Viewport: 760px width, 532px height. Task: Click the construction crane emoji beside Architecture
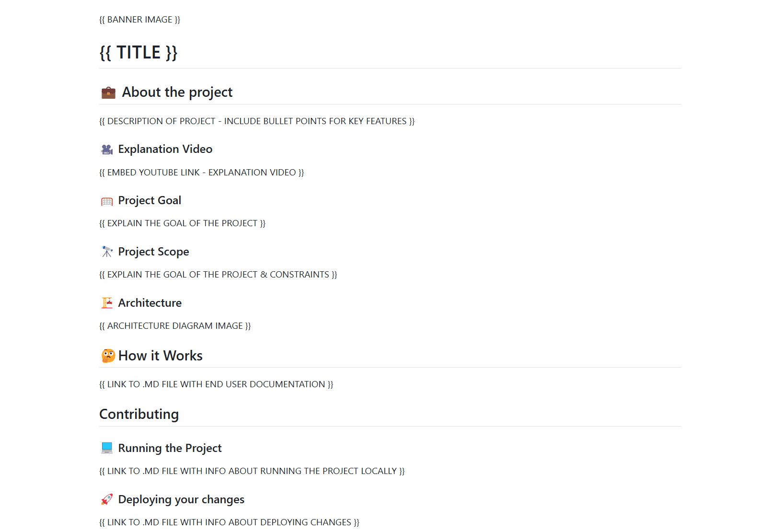point(107,303)
